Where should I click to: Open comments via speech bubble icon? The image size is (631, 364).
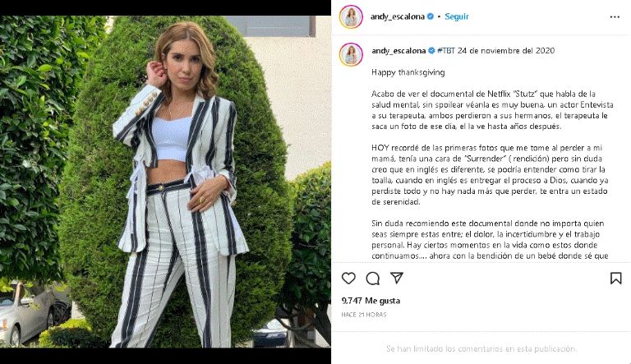point(373,279)
